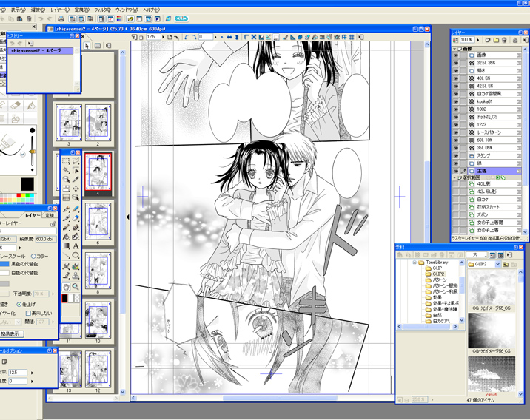The image size is (530, 420).
Task: Open zoom arrow next to 12.5 in page toolbar
Action: (x=163, y=37)
